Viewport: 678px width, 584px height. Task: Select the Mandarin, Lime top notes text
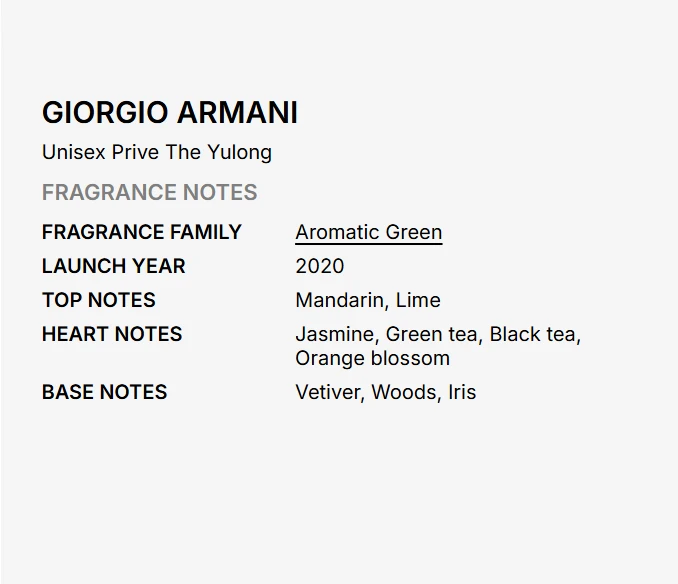pos(368,300)
